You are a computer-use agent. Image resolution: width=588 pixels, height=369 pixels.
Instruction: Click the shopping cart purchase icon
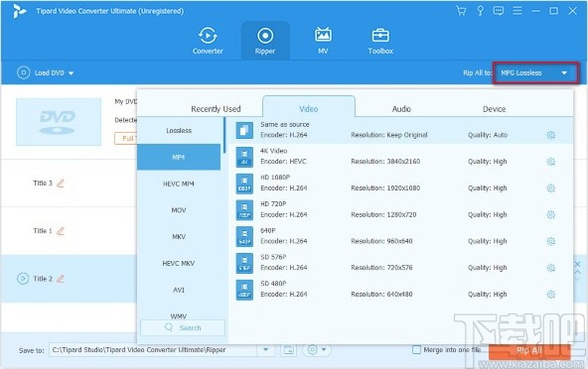pos(461,11)
